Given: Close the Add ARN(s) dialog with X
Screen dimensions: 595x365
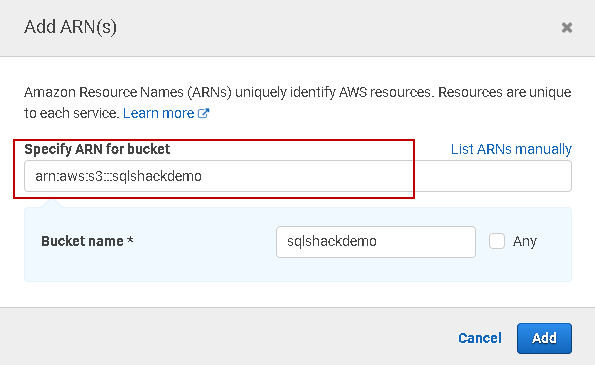Looking at the screenshot, I should tap(567, 27).
